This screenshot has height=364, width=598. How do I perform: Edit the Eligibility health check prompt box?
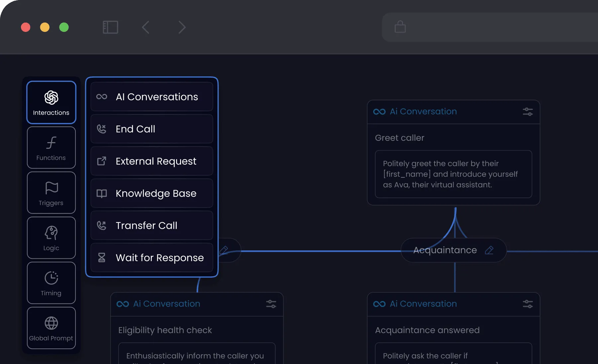(x=197, y=353)
